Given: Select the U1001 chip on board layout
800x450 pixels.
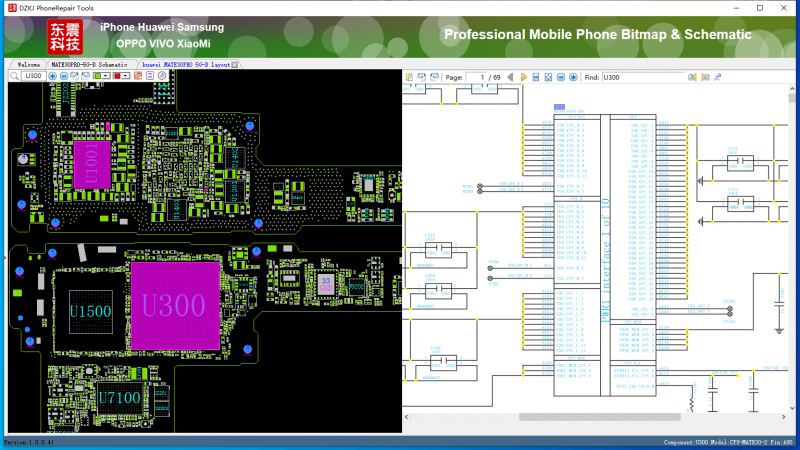Looking at the screenshot, I should click(92, 164).
